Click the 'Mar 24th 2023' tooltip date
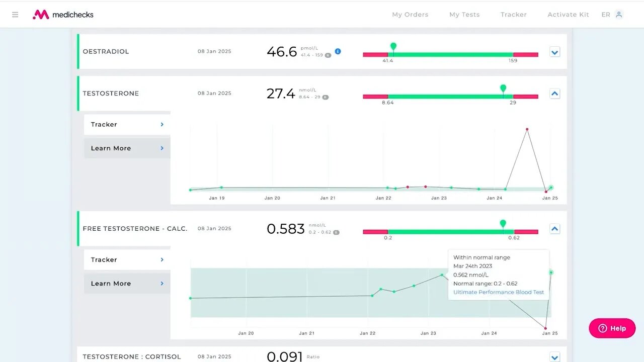Image resolution: width=644 pixels, height=362 pixels. click(472, 266)
